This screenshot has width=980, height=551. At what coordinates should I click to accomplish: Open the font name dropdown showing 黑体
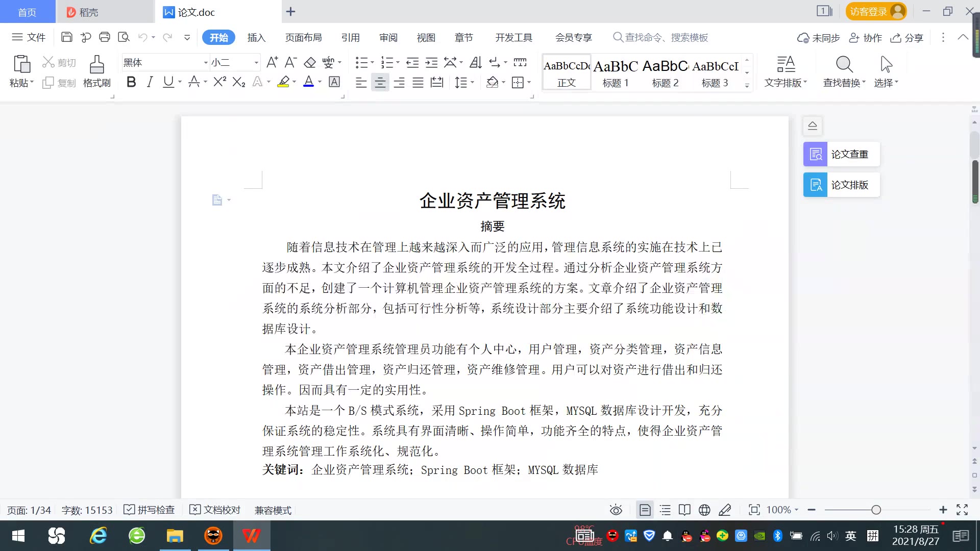(206, 63)
